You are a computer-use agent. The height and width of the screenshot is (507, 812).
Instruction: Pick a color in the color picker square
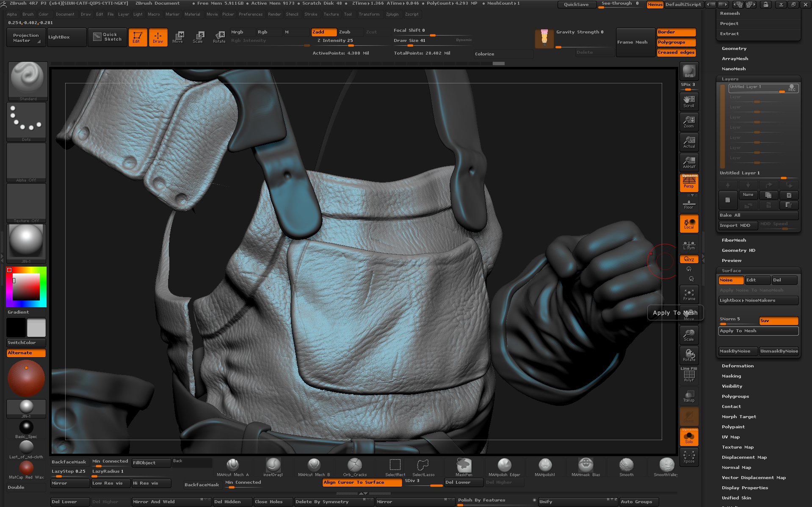tap(26, 287)
